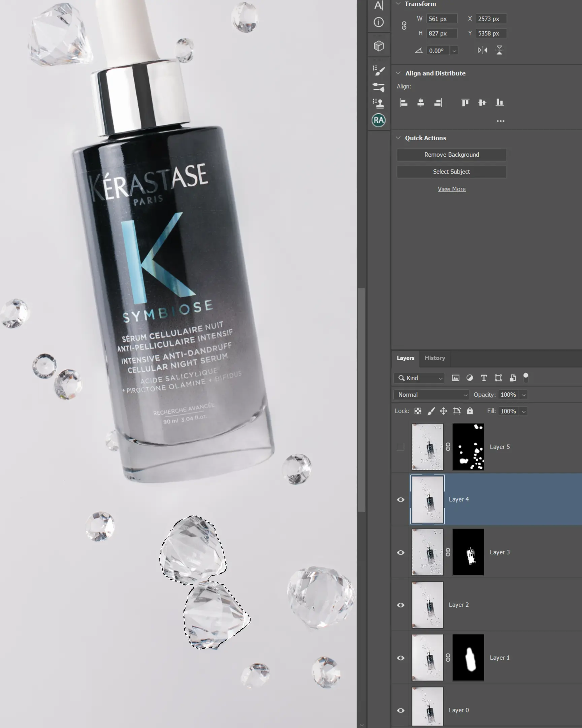Click the Remove Background button

(452, 155)
